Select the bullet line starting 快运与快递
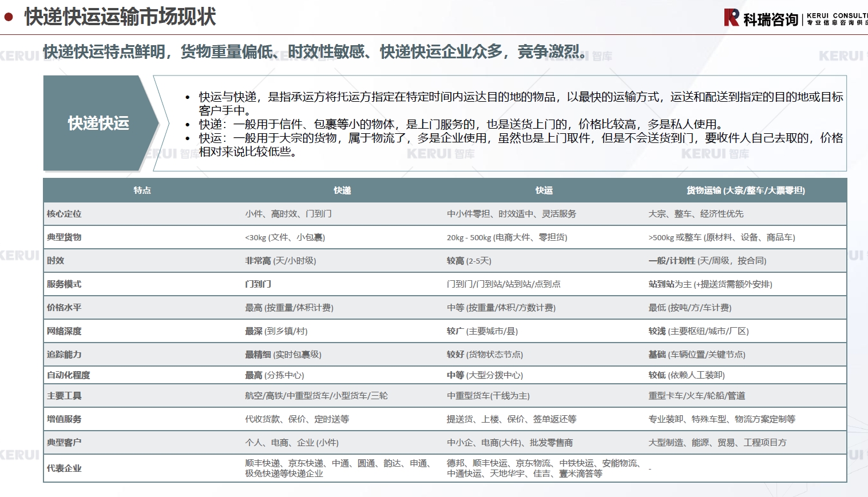 [521, 104]
